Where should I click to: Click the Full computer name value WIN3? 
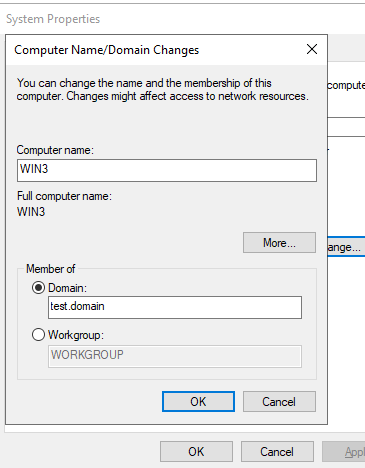31,212
